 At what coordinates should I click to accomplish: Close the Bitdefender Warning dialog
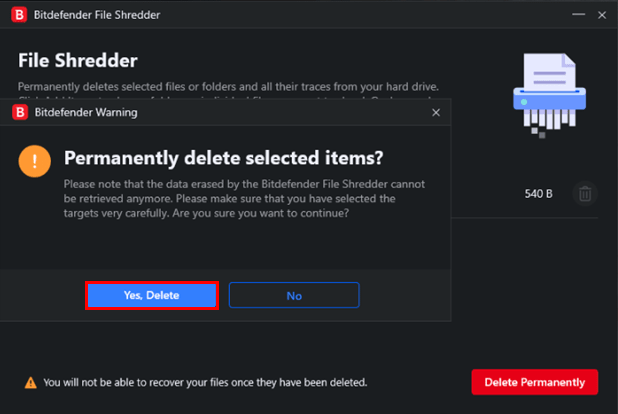pos(436,113)
